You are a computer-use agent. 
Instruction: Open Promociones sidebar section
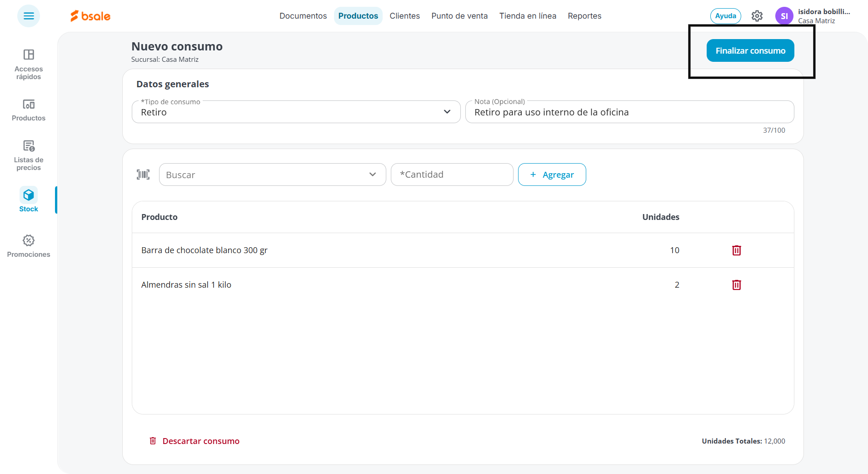point(29,246)
